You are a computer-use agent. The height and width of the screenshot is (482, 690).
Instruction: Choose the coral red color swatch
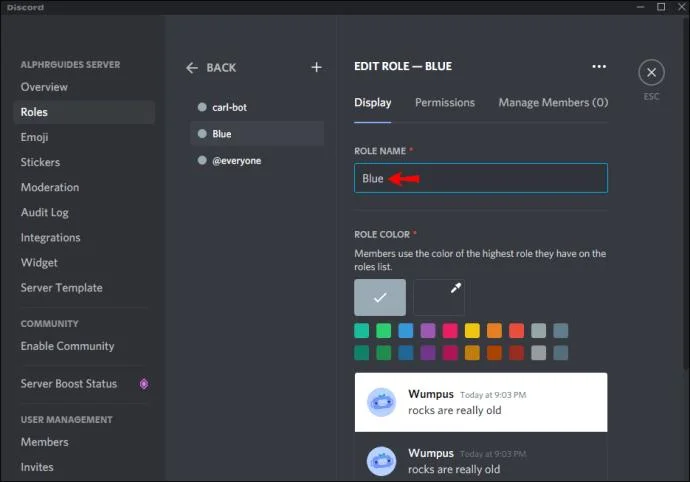pos(517,331)
